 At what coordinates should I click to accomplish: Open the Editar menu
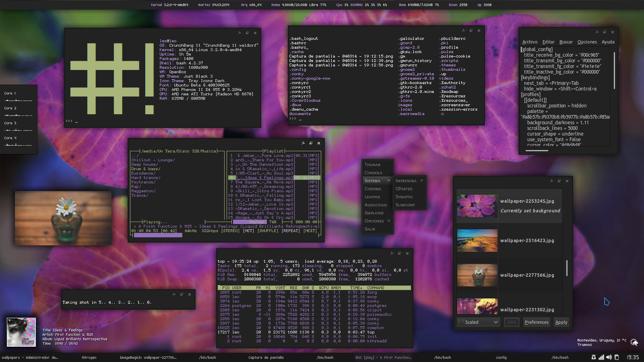tap(548, 42)
